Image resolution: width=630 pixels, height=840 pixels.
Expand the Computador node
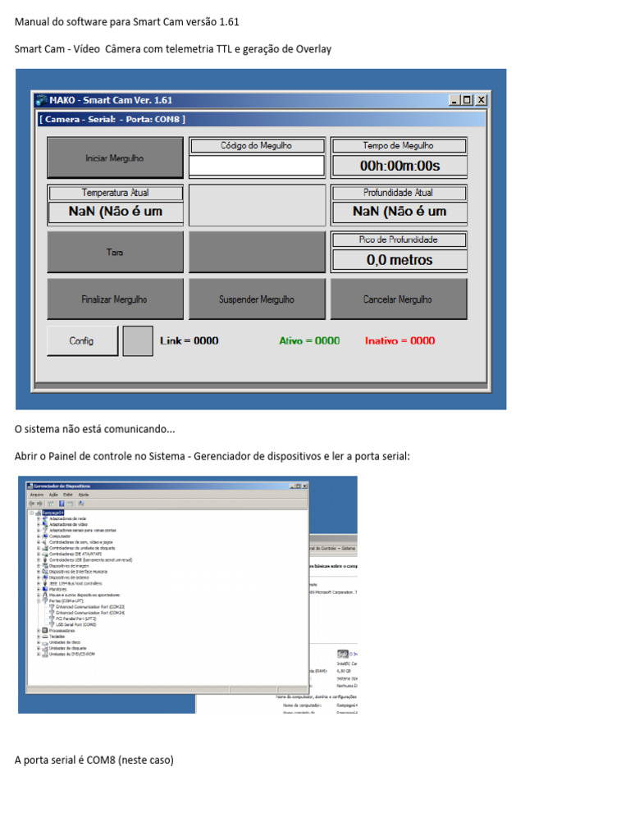coord(39,536)
